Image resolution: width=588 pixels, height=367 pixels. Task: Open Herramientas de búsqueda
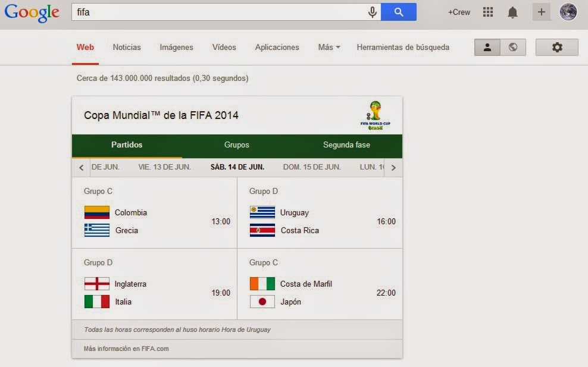[x=403, y=47]
